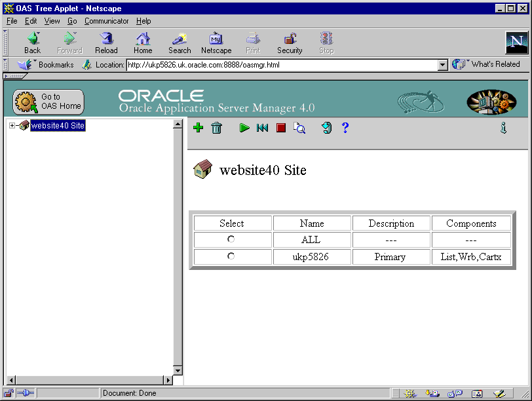Click the online/offline connection status icon
532x401 pixels.
click(25, 393)
